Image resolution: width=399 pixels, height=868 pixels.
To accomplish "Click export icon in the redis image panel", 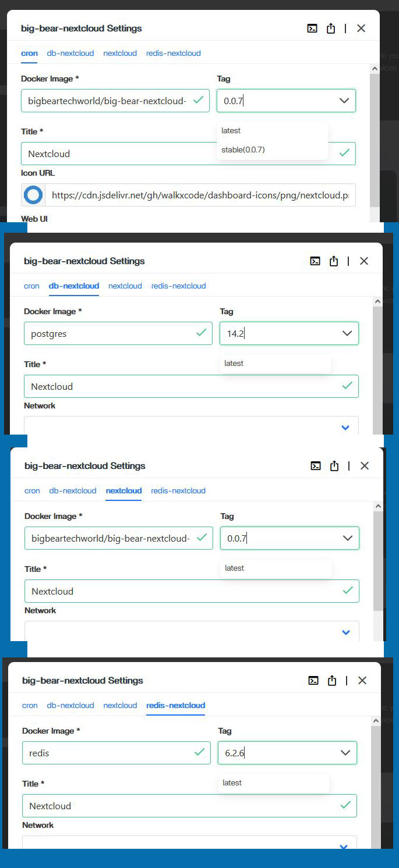I will coord(332,680).
